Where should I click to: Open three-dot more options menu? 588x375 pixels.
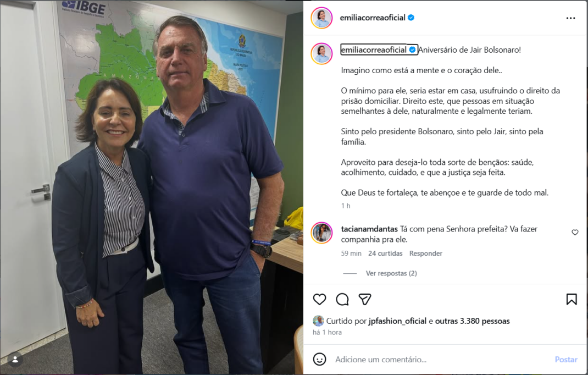tap(571, 18)
